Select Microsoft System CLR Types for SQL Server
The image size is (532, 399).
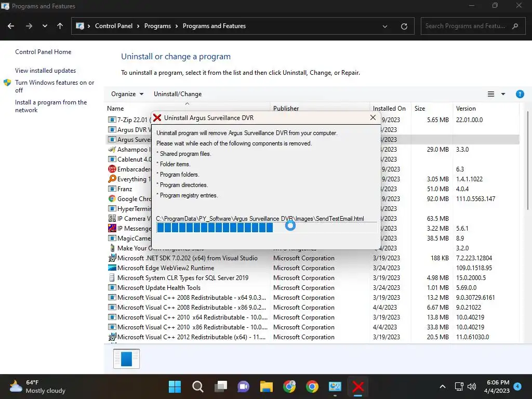[x=183, y=278]
